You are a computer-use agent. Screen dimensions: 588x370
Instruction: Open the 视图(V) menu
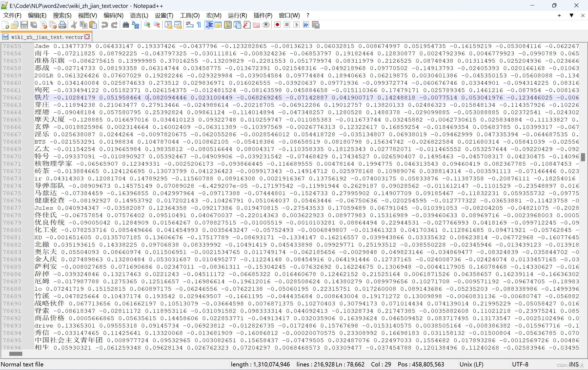point(88,16)
